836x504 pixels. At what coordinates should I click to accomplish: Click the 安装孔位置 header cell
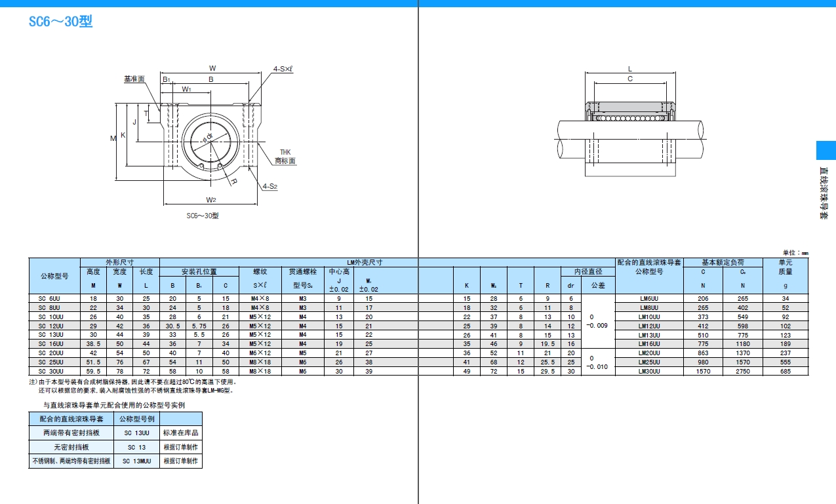199,271
